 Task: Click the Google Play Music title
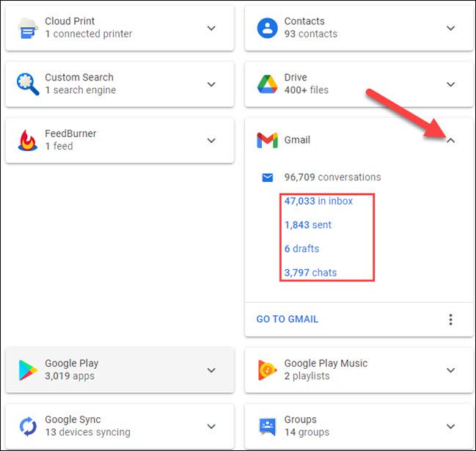pyautogui.click(x=326, y=363)
